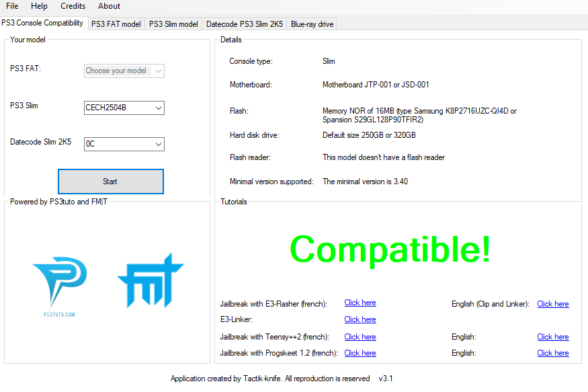Image resolution: width=588 pixels, height=392 pixels.
Task: Open the Blue-ray drive tab
Action: coord(312,24)
